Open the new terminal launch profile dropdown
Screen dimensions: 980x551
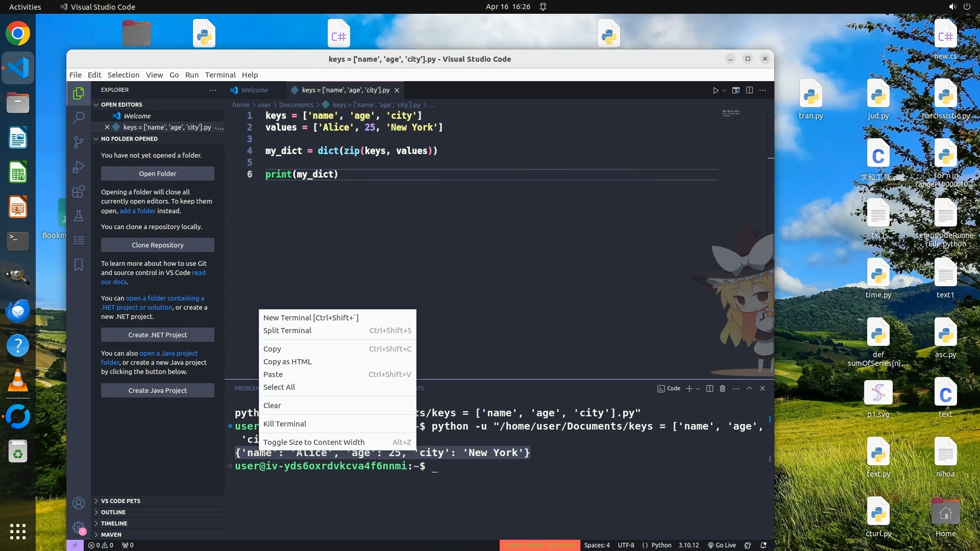698,389
